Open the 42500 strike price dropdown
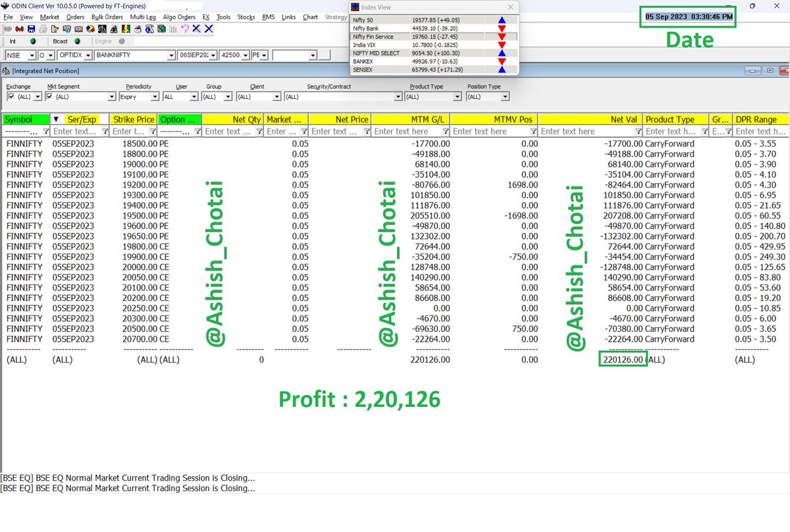This screenshot has width=790, height=532. (x=245, y=55)
